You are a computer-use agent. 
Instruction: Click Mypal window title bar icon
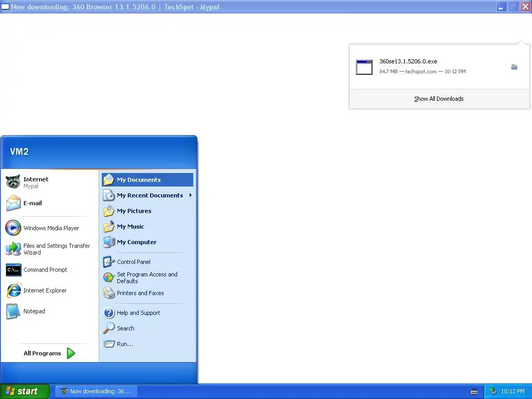5,6
